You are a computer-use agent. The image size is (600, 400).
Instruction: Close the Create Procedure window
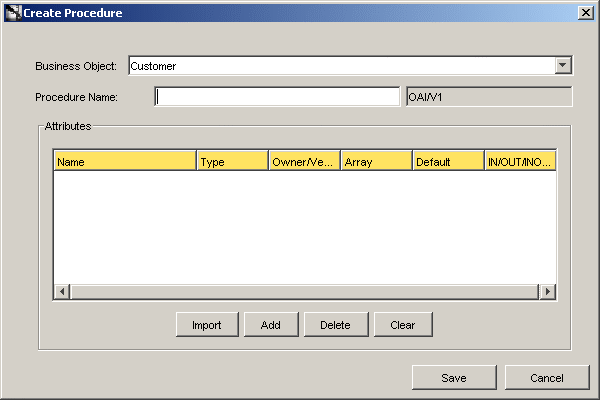click(x=585, y=13)
